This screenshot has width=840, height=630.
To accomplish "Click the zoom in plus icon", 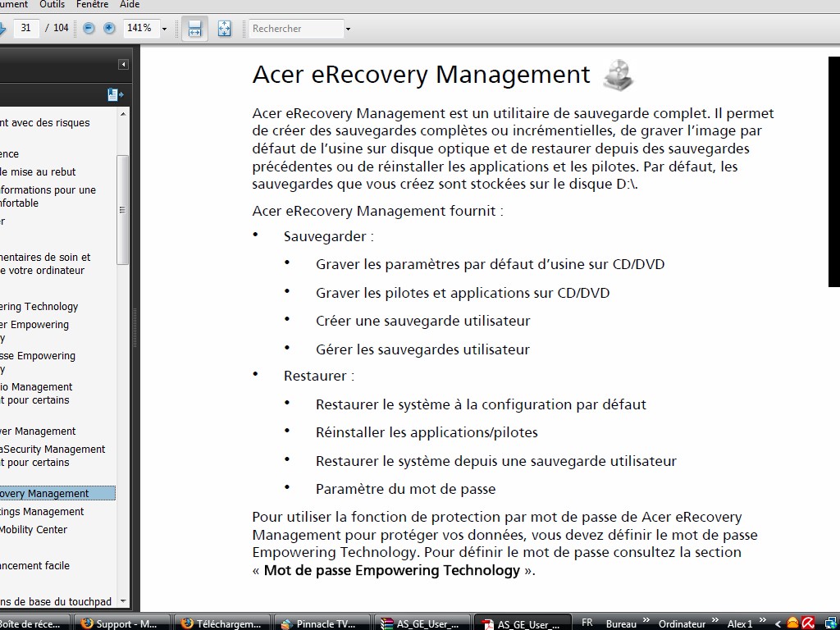I will pyautogui.click(x=109, y=29).
